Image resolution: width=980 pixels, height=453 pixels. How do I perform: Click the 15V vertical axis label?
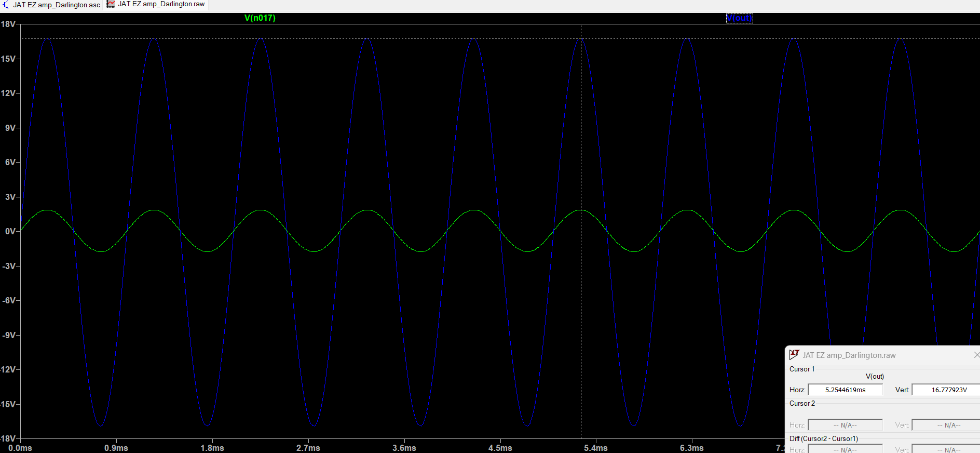pos(8,59)
